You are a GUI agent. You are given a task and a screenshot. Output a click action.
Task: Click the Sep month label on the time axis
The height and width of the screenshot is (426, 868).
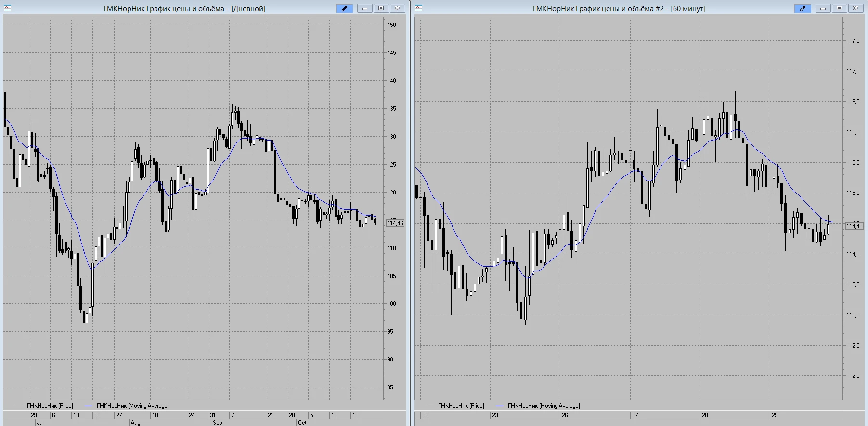point(218,423)
